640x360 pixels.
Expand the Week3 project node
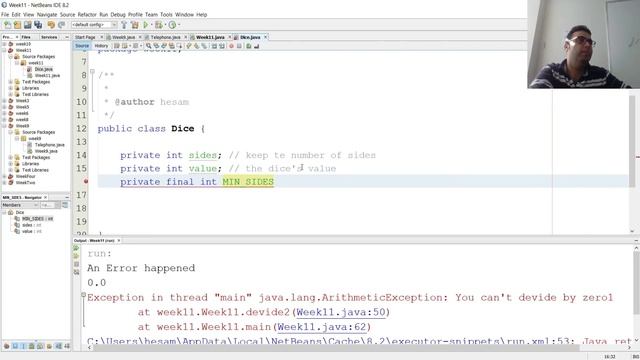[x=4, y=101]
